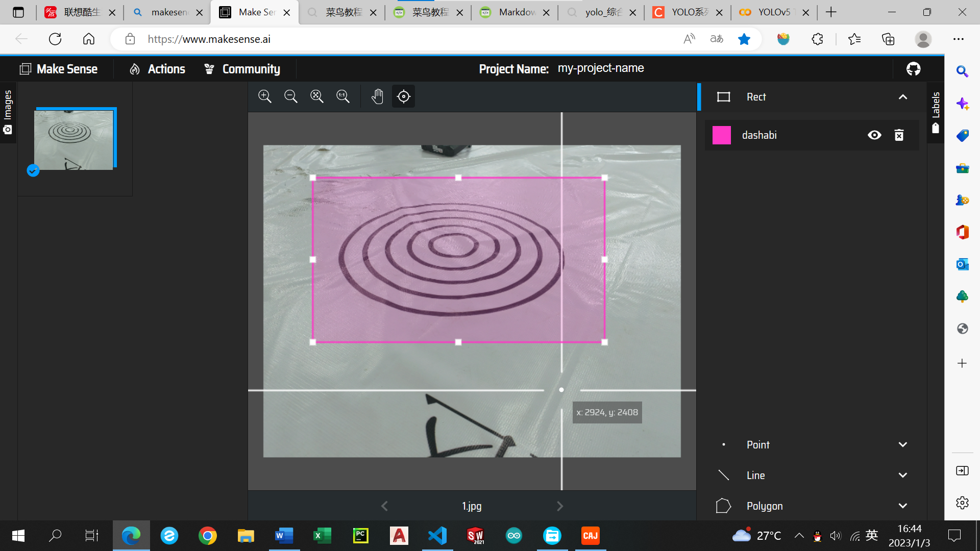Click the zoom in magnifier icon
Image resolution: width=980 pixels, height=551 pixels.
tap(264, 96)
